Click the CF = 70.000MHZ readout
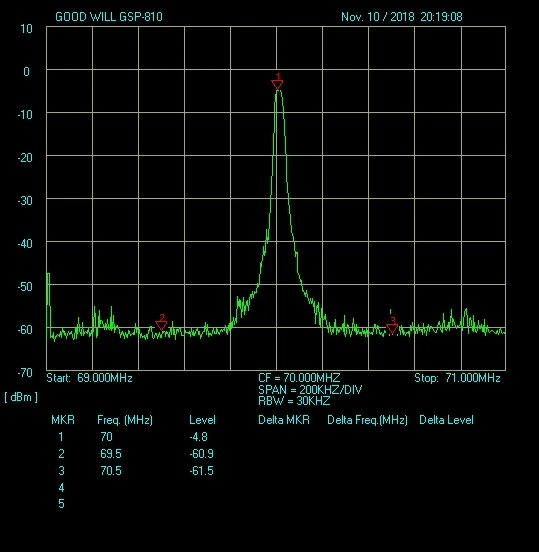 299,378
